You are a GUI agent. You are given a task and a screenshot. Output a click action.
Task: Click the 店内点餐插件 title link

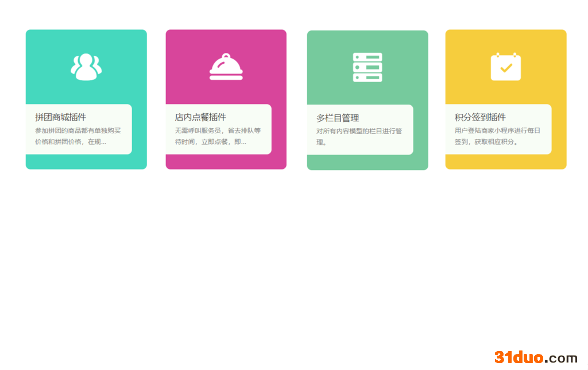click(200, 116)
